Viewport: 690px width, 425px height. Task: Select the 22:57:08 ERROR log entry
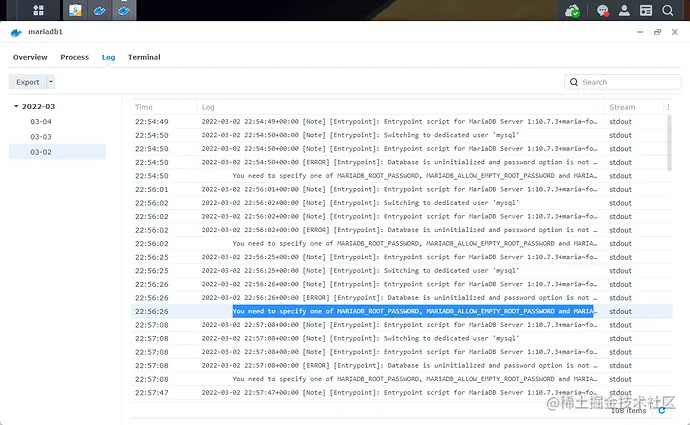click(401, 365)
